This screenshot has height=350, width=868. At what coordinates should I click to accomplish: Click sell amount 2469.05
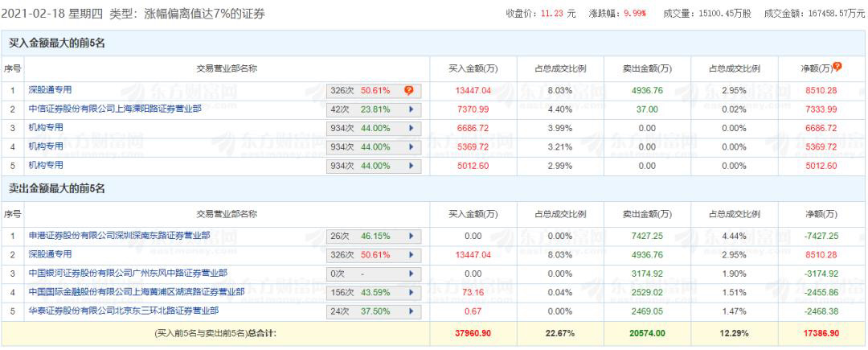(647, 311)
